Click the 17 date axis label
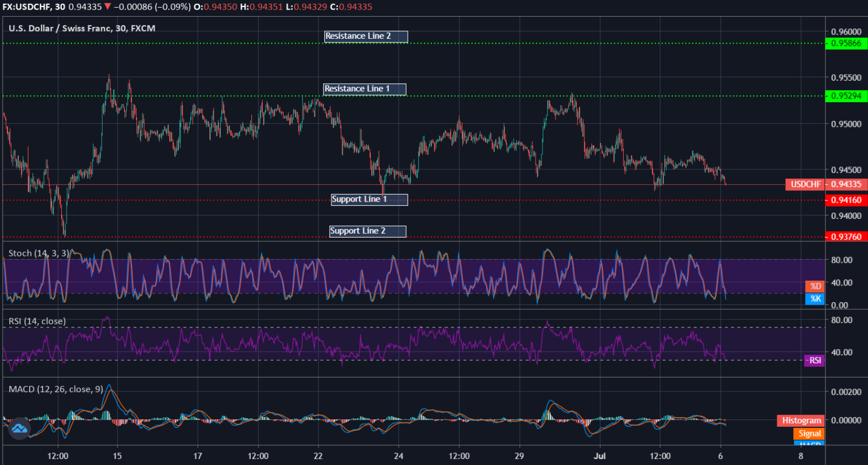 coord(198,456)
